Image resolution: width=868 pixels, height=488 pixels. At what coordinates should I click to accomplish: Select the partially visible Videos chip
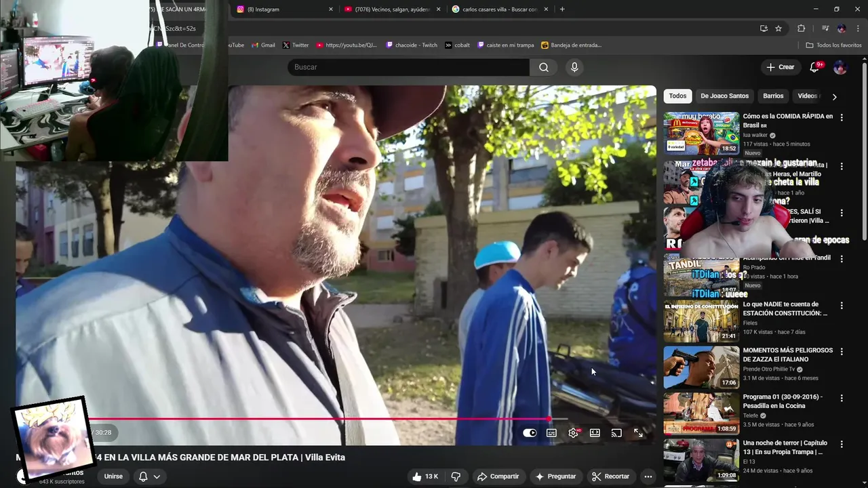coord(807,96)
